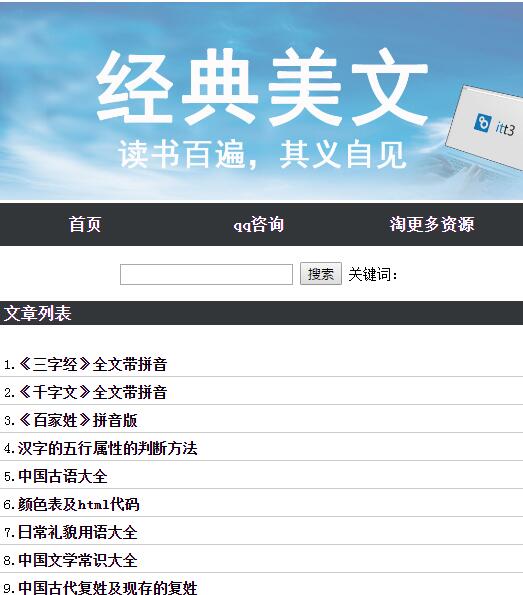Screen dimensions: 523x595
Task: Click the itt3 logo icon in banner
Action: [482, 123]
